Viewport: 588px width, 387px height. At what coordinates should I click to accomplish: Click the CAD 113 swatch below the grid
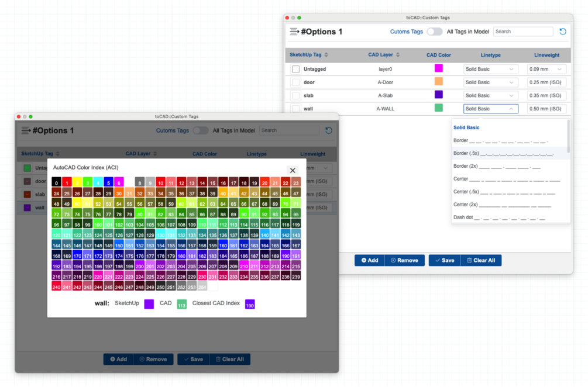[x=181, y=304]
